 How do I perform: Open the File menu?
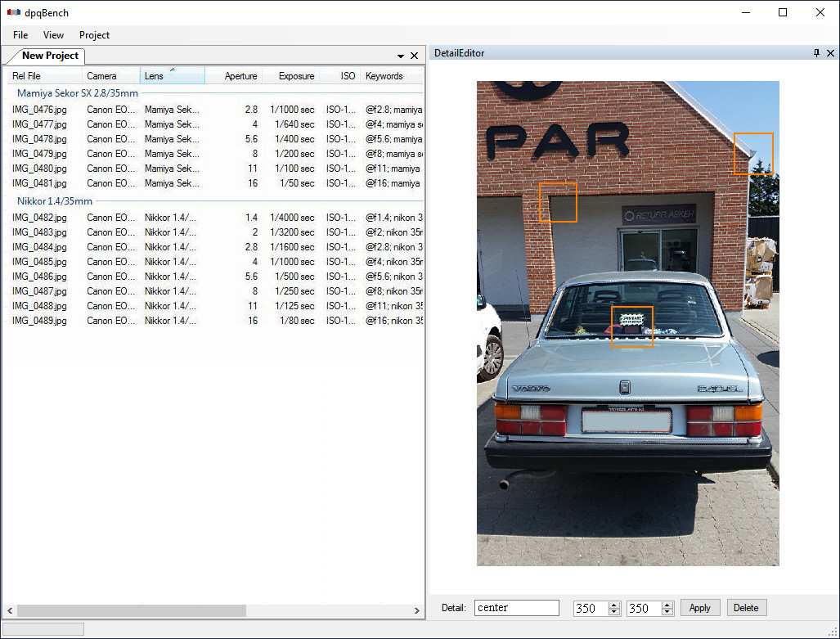[20, 35]
